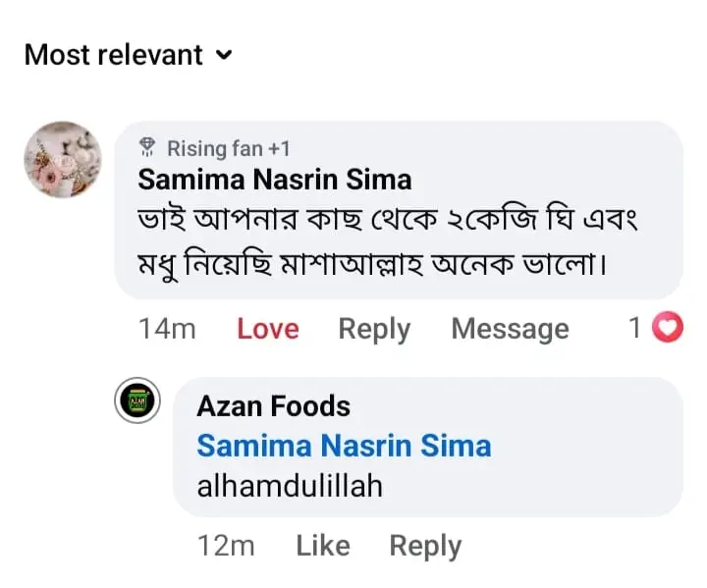Screen dimensions: 707x588
Task: Click the blue tagged Samima Nasrin Sima mention
Action: pyautogui.click(x=344, y=446)
